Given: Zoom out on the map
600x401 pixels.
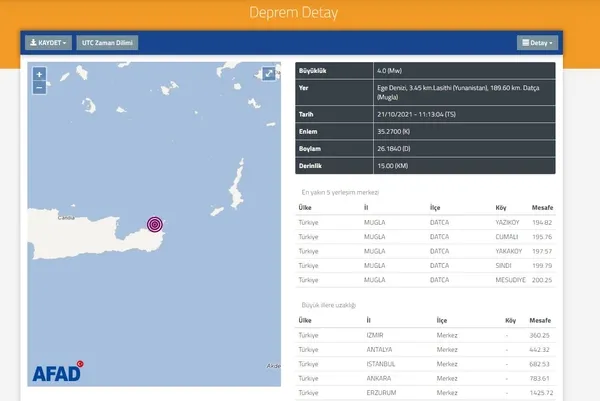Looking at the screenshot, I should point(39,87).
